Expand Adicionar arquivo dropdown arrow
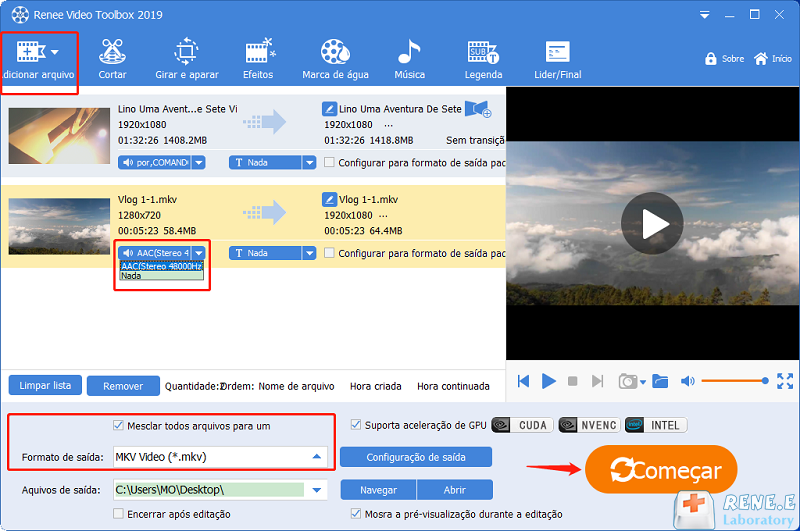The image size is (800, 531). pos(55,52)
